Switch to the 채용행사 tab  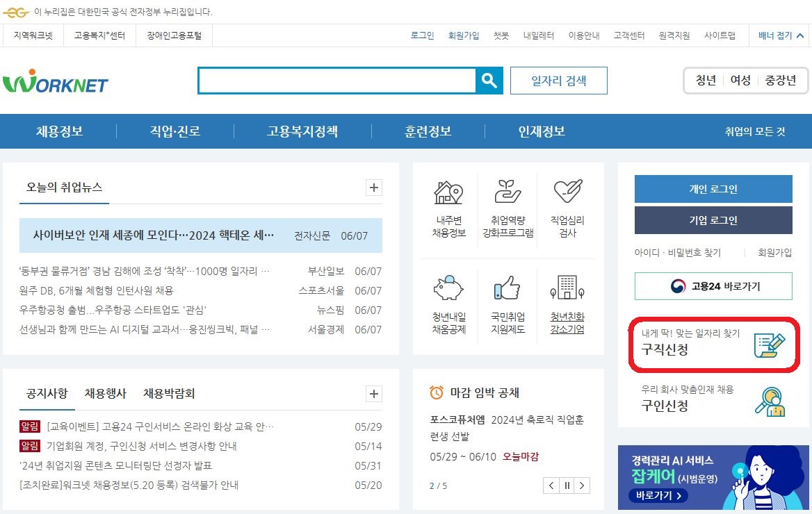[x=101, y=412]
